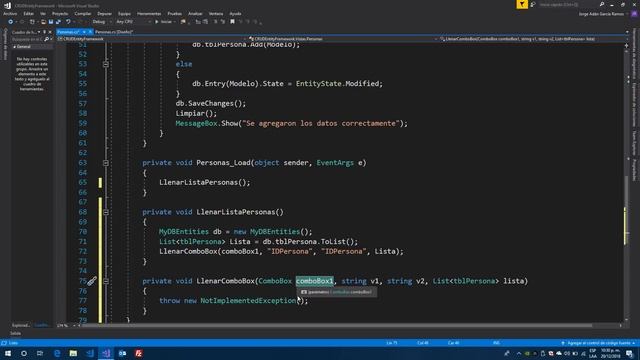Open Cortana search circle in taskbar

click(x=24, y=353)
